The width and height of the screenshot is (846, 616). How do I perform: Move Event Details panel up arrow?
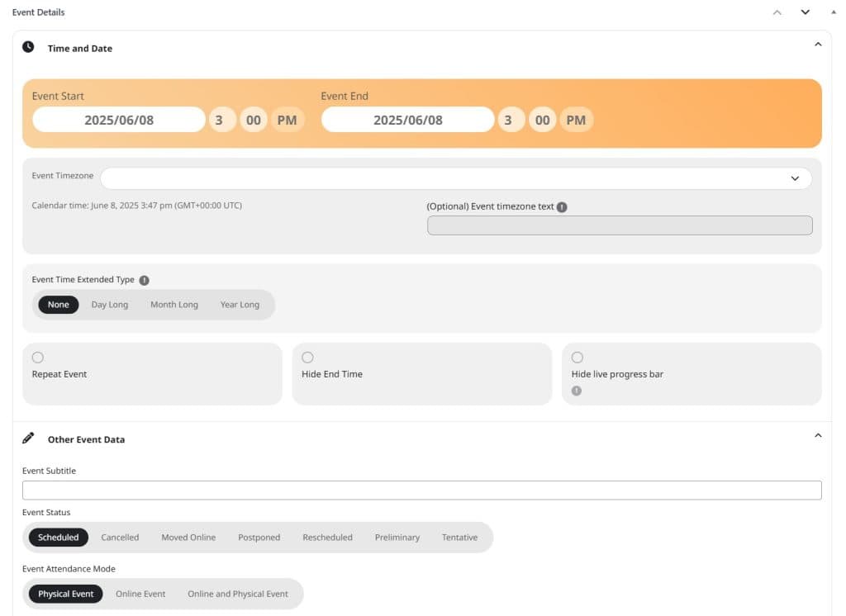point(777,12)
